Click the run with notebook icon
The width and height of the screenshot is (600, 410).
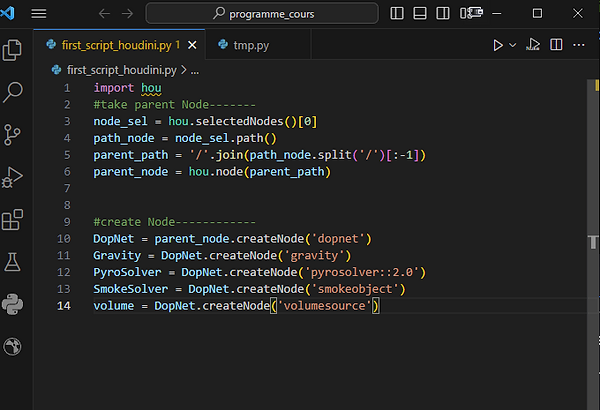(533, 45)
